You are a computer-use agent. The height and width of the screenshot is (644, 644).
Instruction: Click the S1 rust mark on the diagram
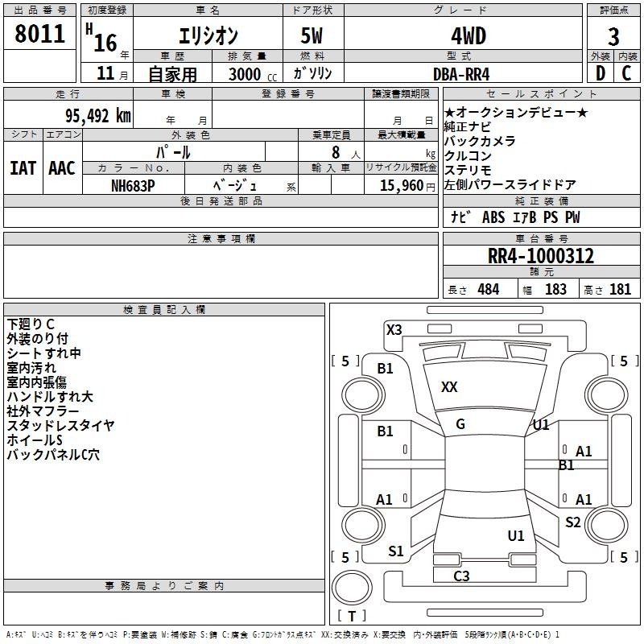tap(395, 551)
